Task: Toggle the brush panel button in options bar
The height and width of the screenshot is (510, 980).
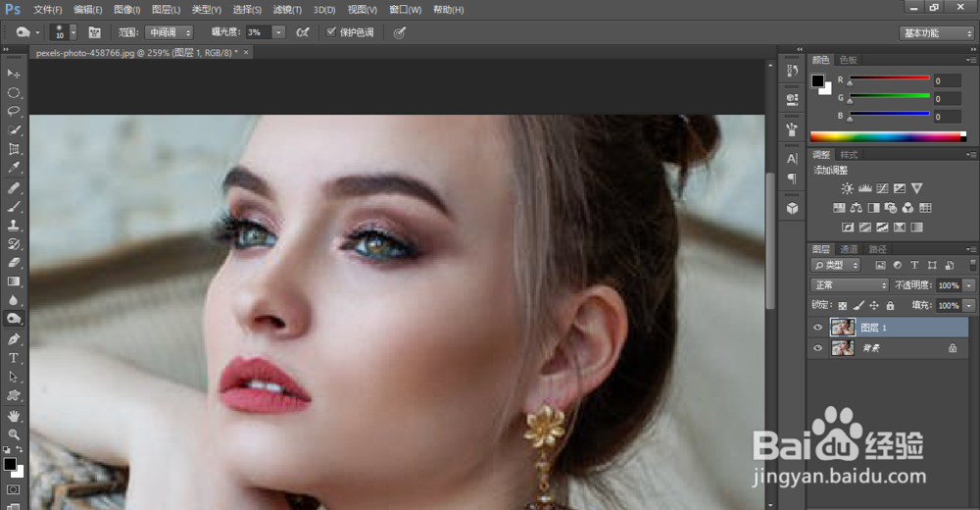Action: 94,32
